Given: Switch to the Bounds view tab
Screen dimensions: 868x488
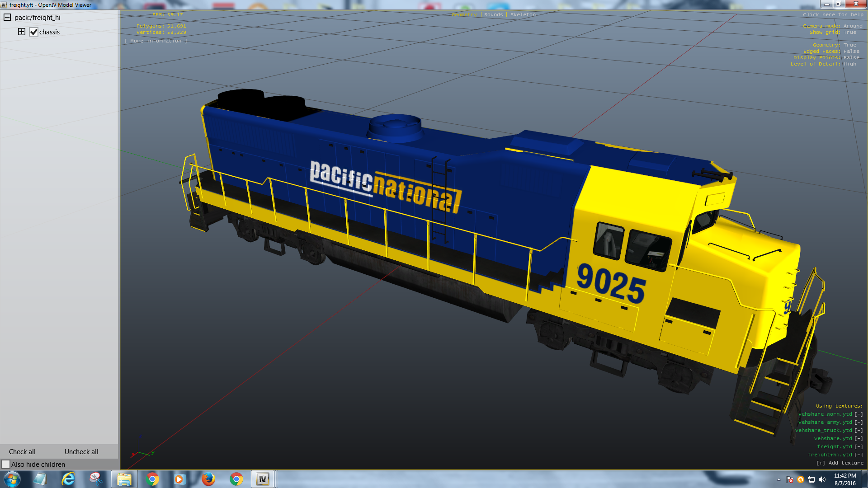Looking at the screenshot, I should pyautogui.click(x=493, y=15).
